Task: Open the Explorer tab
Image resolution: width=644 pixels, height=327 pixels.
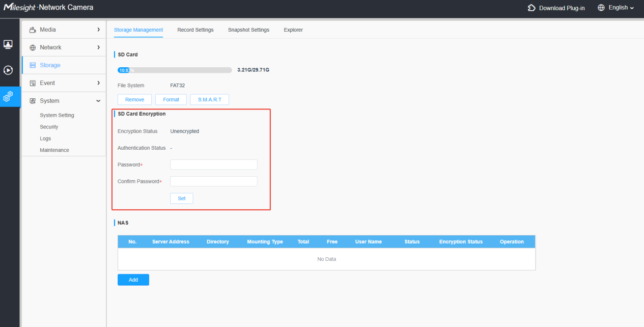Action: [x=293, y=30]
